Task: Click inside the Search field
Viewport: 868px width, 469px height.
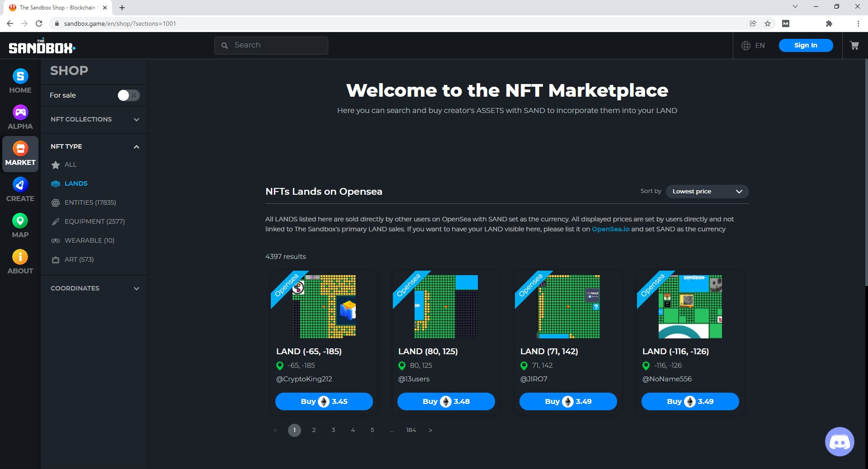Action: tap(271, 46)
